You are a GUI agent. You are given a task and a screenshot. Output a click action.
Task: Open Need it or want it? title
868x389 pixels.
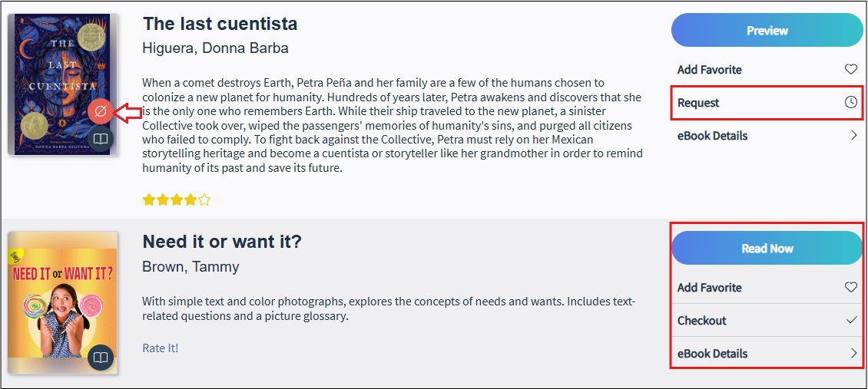point(222,242)
